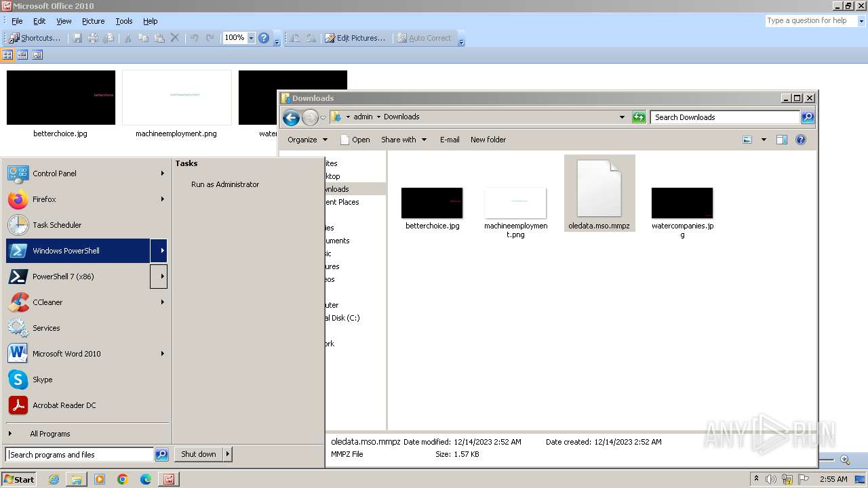Viewport: 868px width, 488px height.
Task: Click the Cut scissors icon
Action: 127,38
